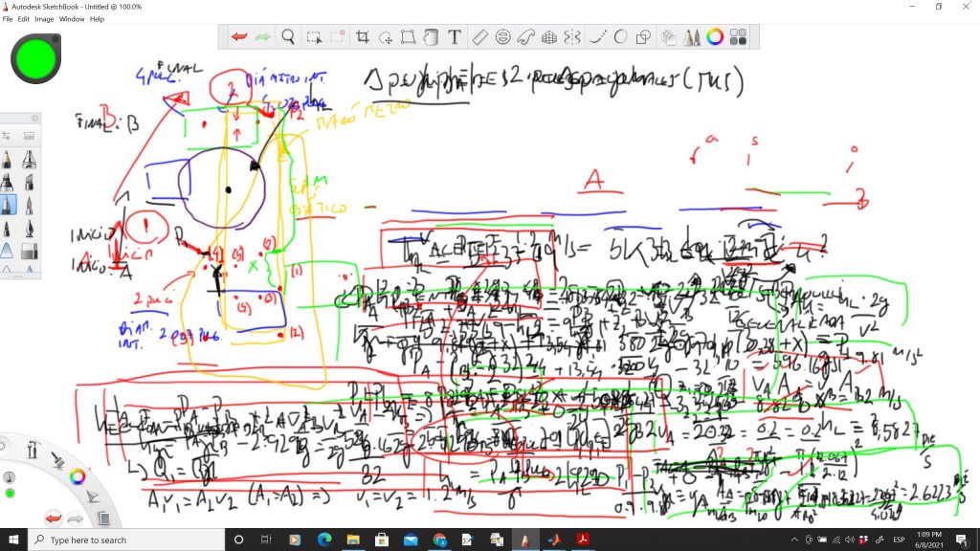This screenshot has width=980, height=551.
Task: Open the Help menu
Action: 97,19
